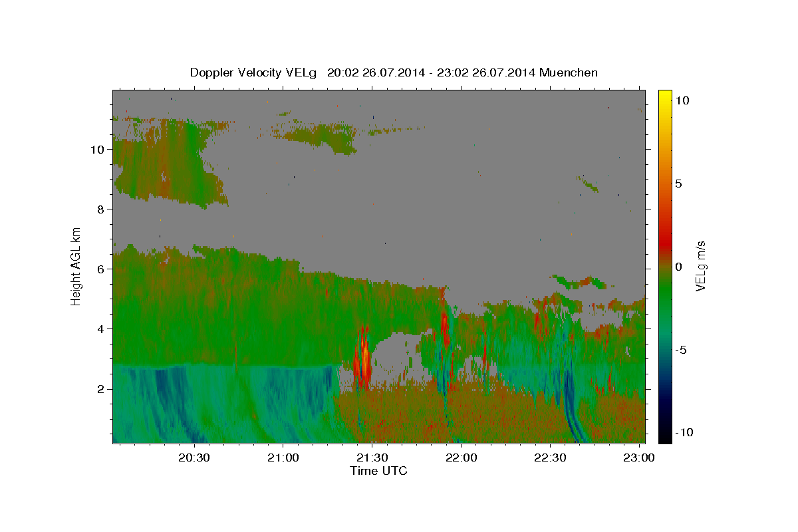Click the 21:30 time tick label
Viewport: 798px width, 532px height.
tap(372, 458)
